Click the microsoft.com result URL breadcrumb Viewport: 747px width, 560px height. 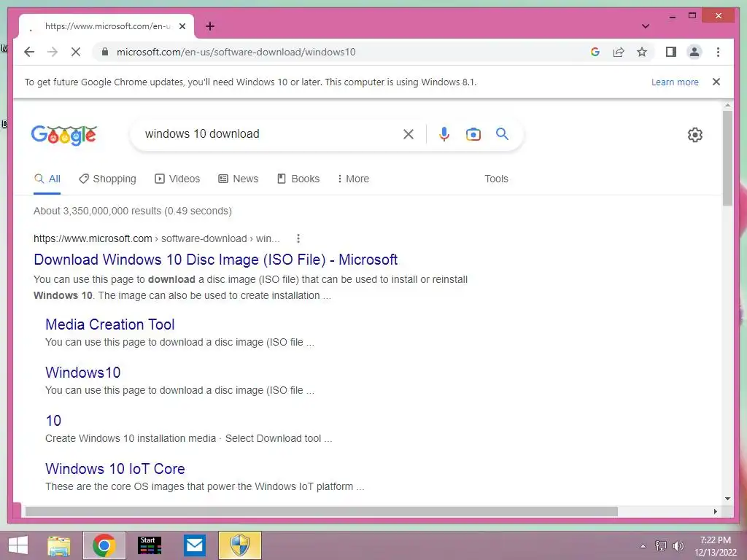pyautogui.click(x=156, y=238)
